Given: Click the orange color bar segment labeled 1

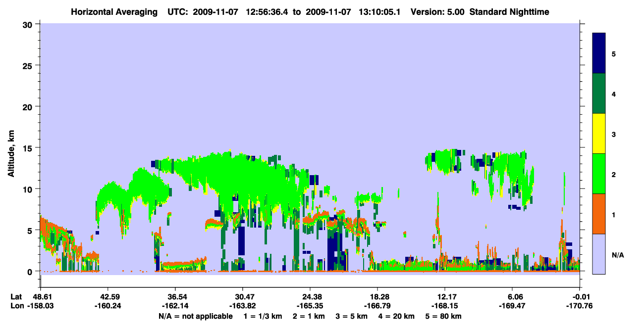Looking at the screenshot, I should pos(599,214).
